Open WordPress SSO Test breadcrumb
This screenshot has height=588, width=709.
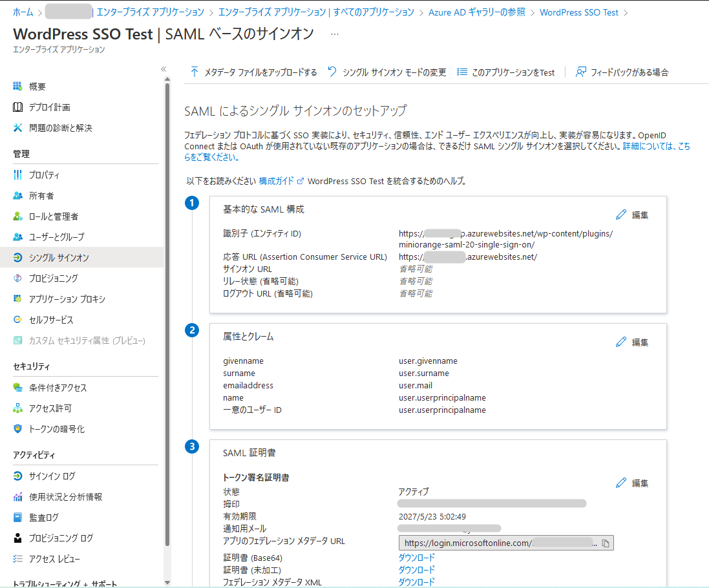tap(579, 12)
